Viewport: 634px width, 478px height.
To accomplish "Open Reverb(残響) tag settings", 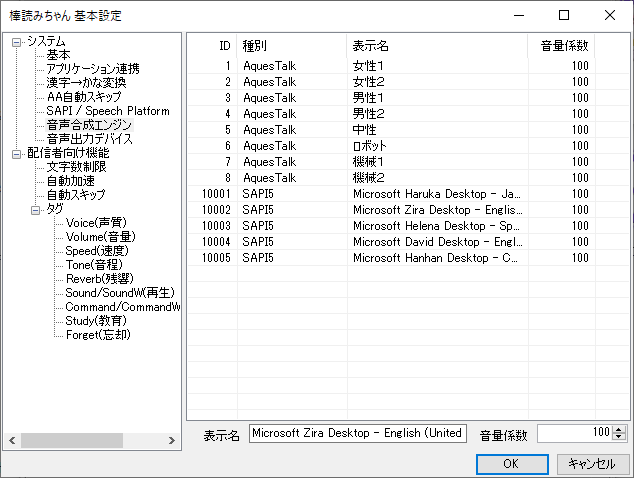I will tap(99, 279).
